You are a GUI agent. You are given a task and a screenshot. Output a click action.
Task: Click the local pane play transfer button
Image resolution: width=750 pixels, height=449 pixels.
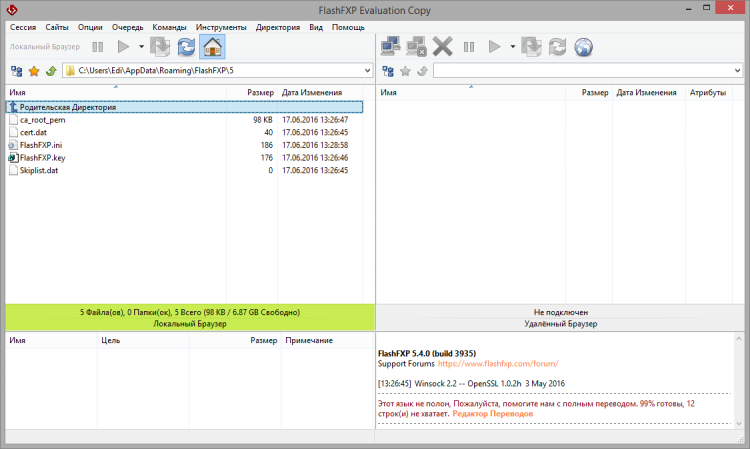pyautogui.click(x=123, y=47)
